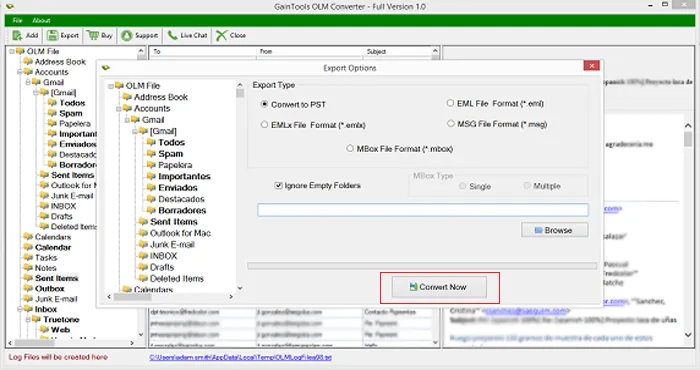The width and height of the screenshot is (700, 370).
Task: Click the Convert Now button
Action: [x=439, y=287]
